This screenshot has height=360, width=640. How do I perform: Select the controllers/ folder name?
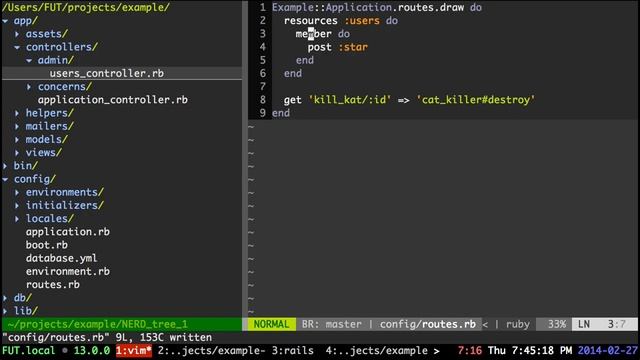(x=62, y=47)
